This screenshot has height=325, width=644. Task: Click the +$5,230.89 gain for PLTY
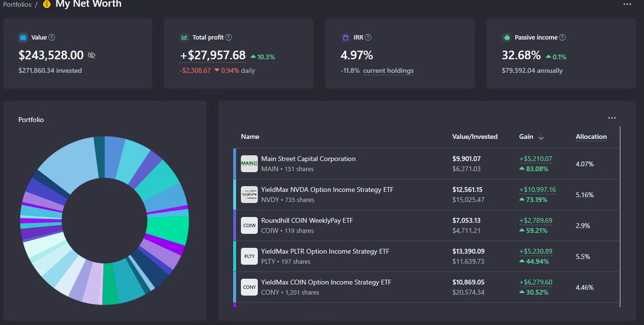536,251
